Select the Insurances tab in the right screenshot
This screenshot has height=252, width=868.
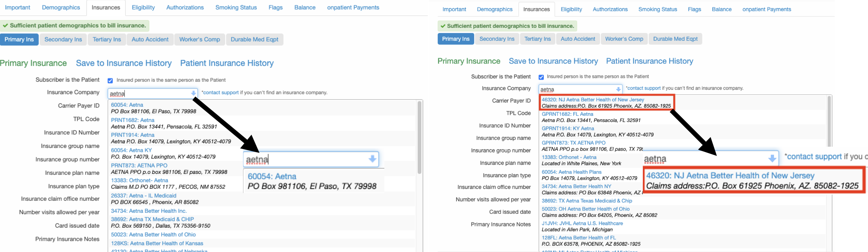[536, 10]
